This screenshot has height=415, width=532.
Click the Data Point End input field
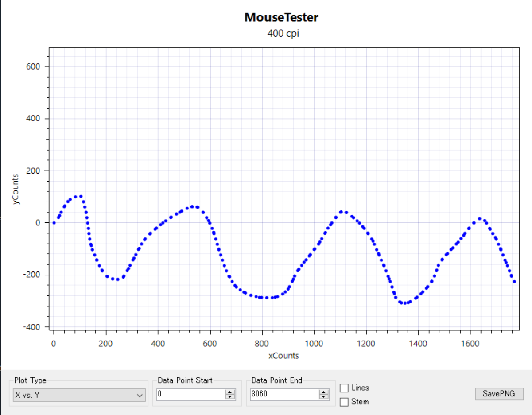click(x=284, y=394)
